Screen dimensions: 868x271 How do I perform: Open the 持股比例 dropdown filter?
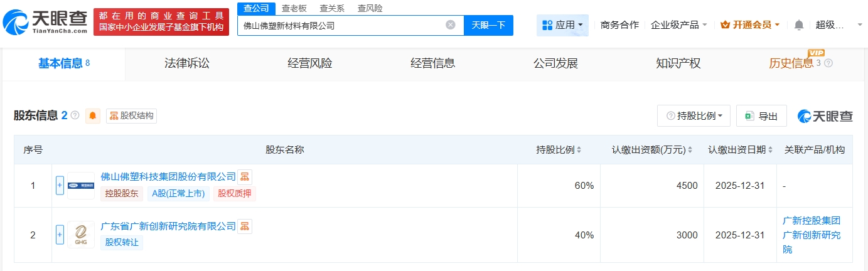(x=694, y=116)
